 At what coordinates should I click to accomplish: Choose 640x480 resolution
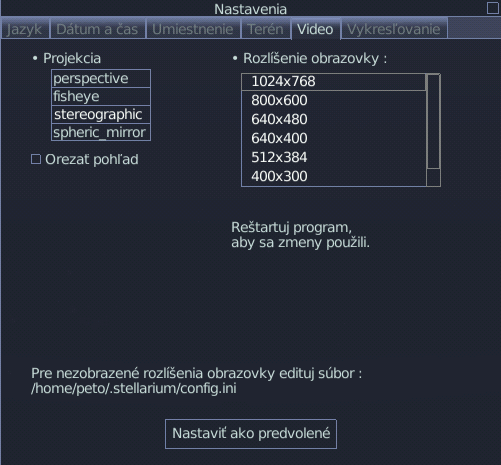coord(334,119)
